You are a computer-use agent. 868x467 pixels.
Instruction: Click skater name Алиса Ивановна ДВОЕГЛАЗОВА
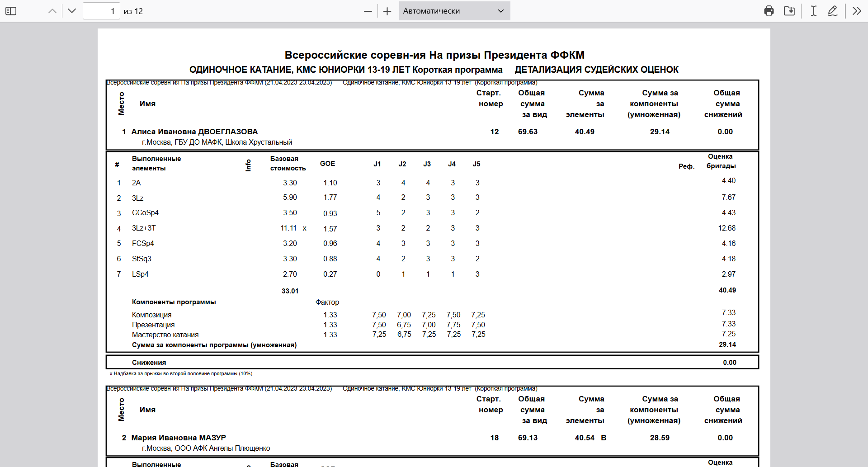click(x=194, y=132)
